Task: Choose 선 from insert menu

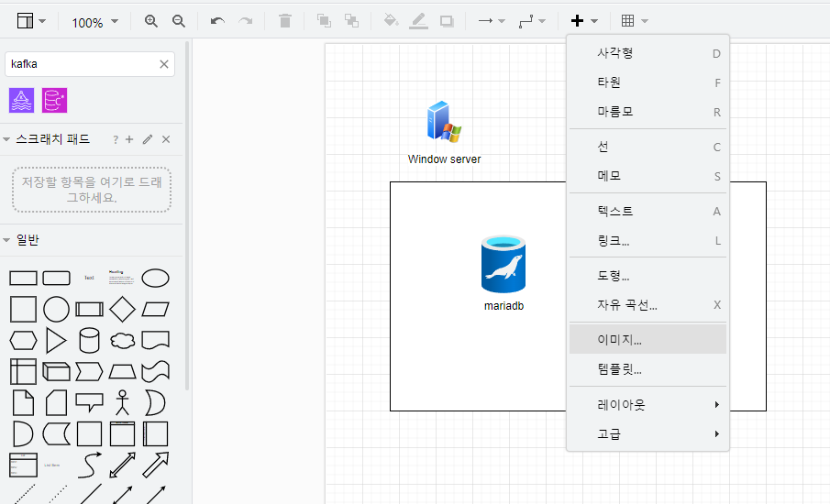Action: point(647,147)
